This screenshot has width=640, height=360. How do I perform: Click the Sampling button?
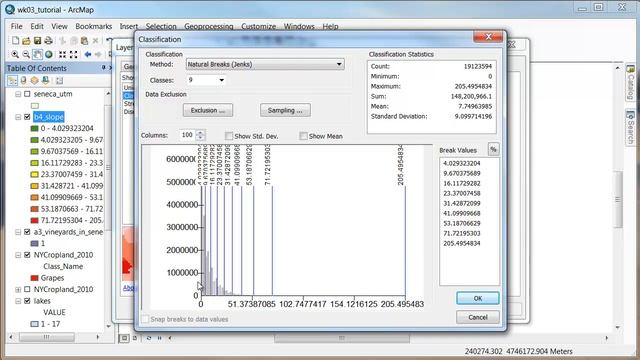point(285,110)
